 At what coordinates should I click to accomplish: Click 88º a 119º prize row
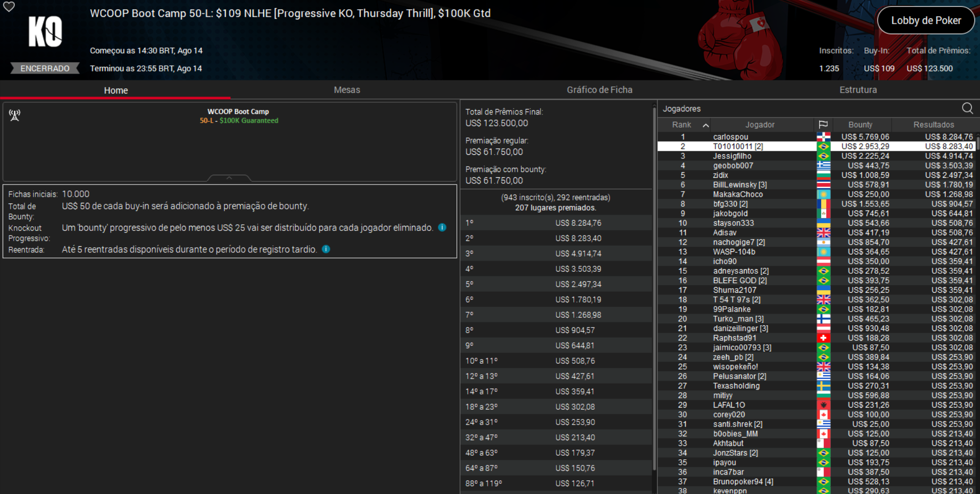(x=556, y=483)
